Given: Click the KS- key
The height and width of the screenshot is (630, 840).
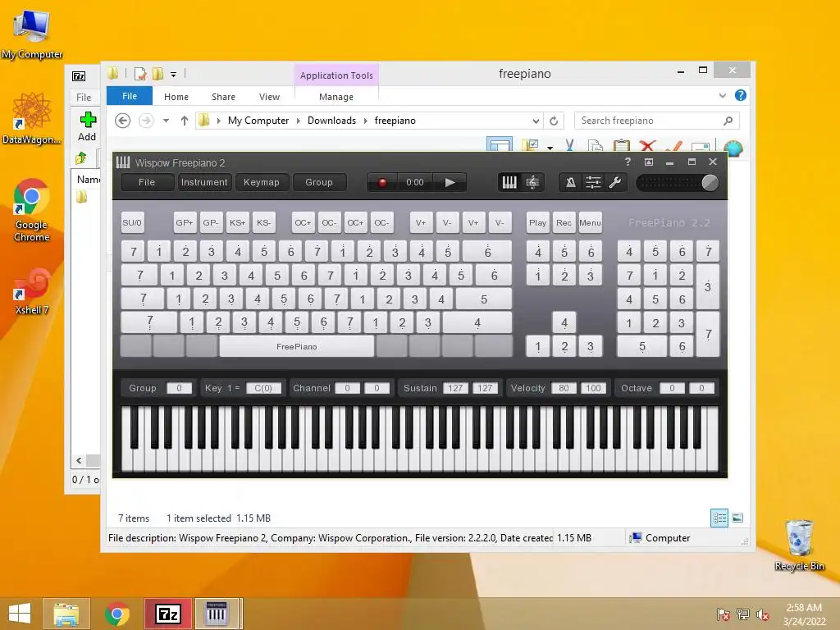Looking at the screenshot, I should (263, 223).
